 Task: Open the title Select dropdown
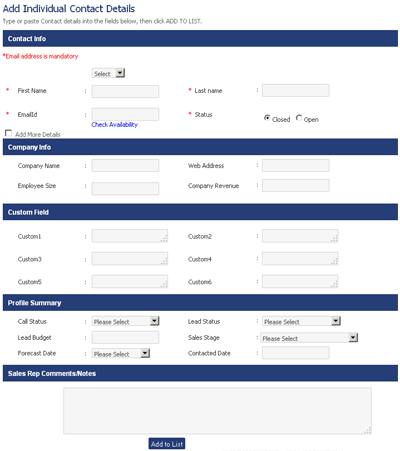[x=108, y=73]
